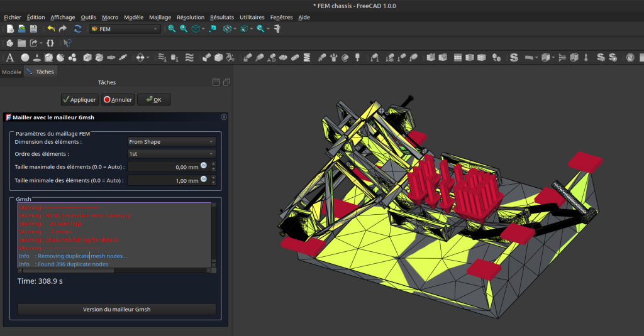Click the run solver 'S' play icon
644x336 pixels.
613,57
